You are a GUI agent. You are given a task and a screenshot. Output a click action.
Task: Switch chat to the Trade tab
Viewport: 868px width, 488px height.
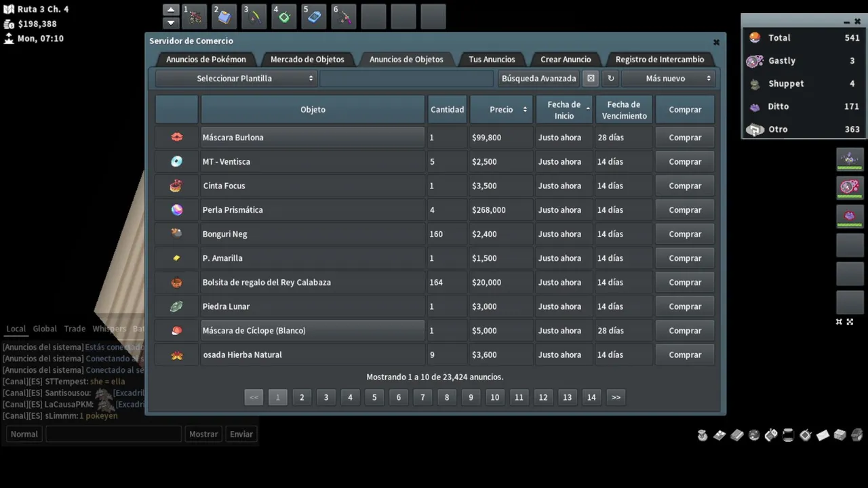[75, 329]
